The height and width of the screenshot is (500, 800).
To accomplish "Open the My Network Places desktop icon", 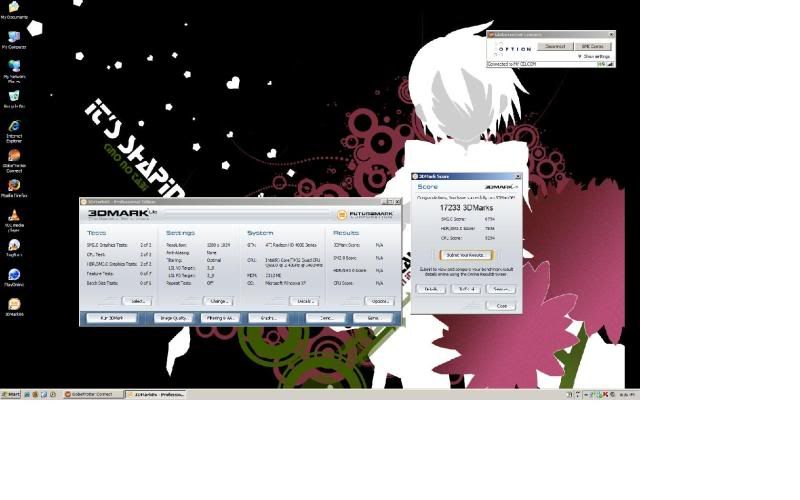I will (14, 71).
